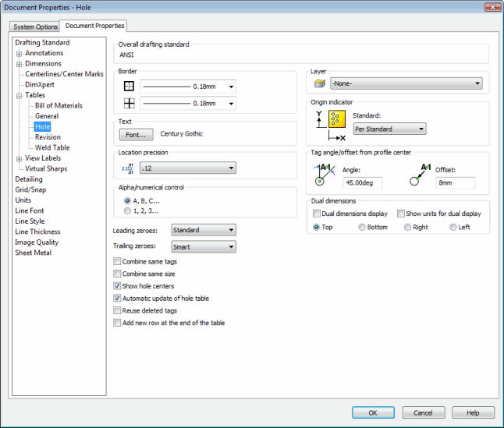
Task: Check Show units for dual display
Action: (x=401, y=214)
